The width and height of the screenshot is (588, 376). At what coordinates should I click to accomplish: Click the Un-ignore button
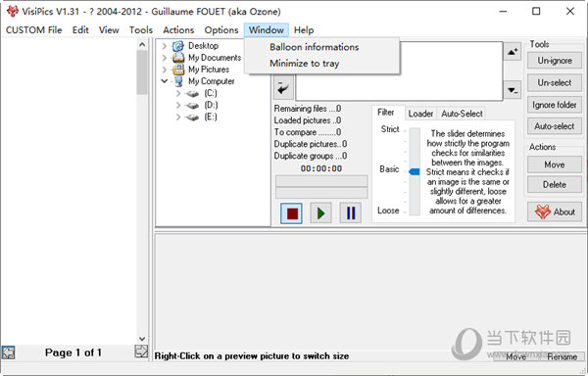(x=555, y=61)
